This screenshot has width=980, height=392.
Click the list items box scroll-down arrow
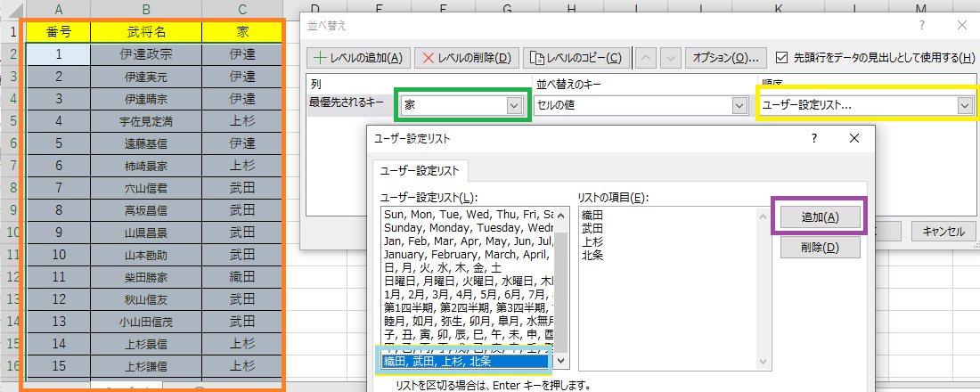(x=762, y=361)
